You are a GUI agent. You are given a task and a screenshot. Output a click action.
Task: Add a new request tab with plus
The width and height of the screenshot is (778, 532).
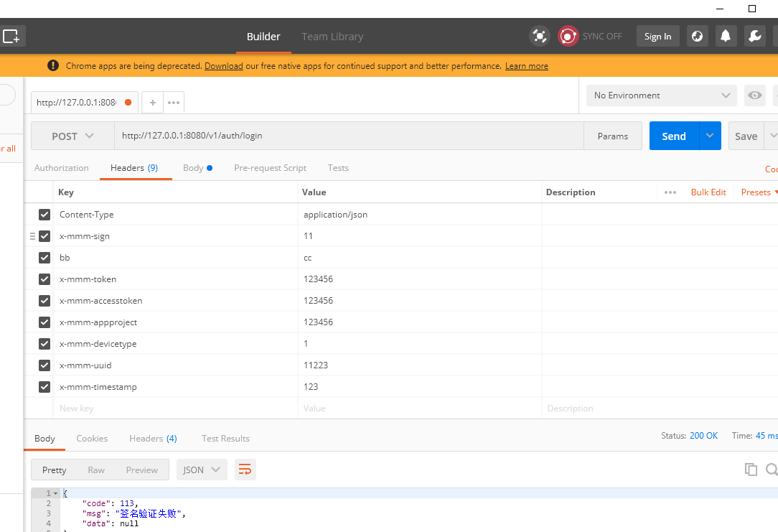click(x=153, y=102)
